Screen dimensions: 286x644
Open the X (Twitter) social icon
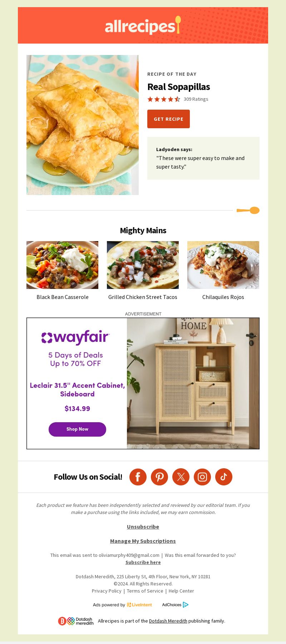tap(181, 477)
